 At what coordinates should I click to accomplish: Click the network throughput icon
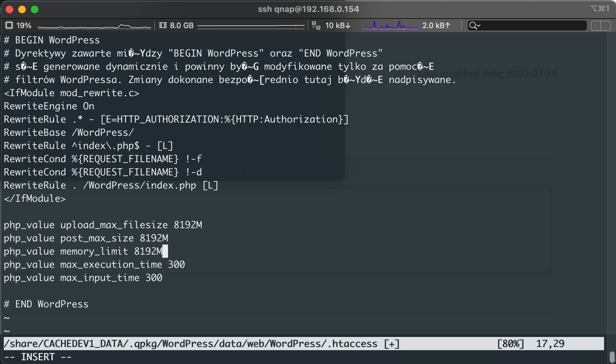316,25
